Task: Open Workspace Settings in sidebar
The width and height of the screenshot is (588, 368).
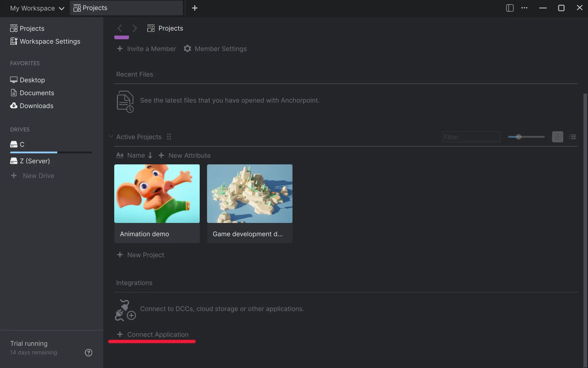Action: 50,41
